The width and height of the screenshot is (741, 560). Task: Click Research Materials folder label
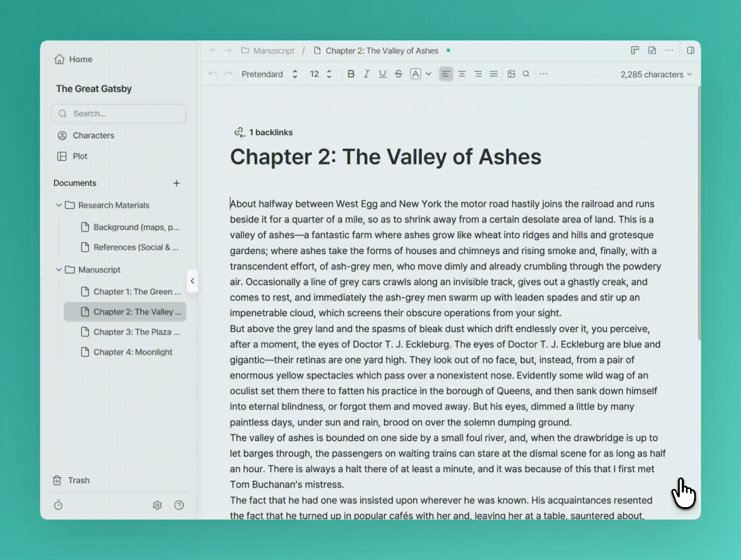click(x=114, y=205)
